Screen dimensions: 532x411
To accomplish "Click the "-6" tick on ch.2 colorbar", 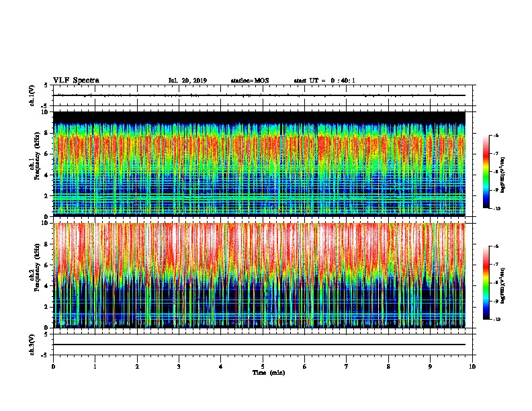I will [496, 246].
